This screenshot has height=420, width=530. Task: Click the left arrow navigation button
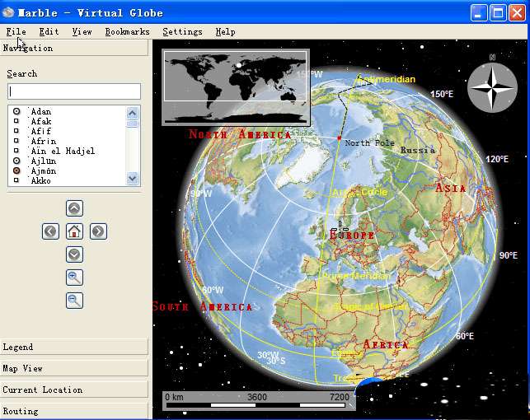click(51, 231)
